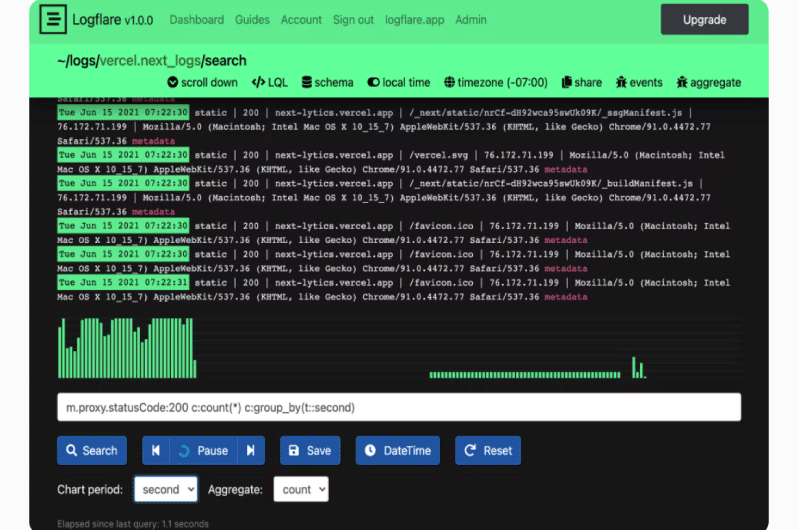Open the Aggregate count dropdown
The image size is (800, 530).
[x=301, y=489]
